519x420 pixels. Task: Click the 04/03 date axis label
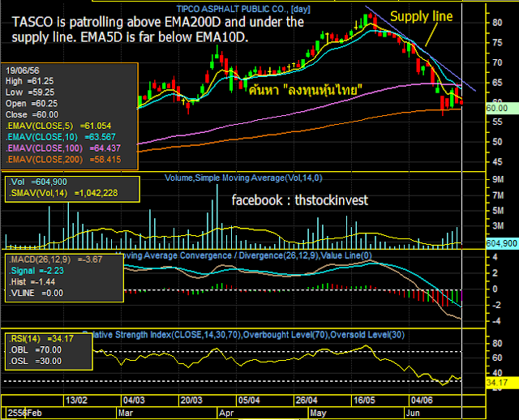coord(134,401)
